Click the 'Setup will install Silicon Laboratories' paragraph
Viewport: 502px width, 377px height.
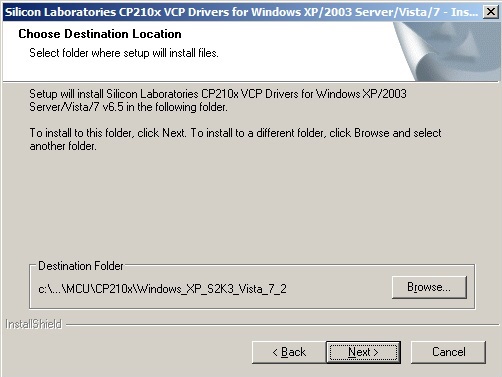coord(218,100)
